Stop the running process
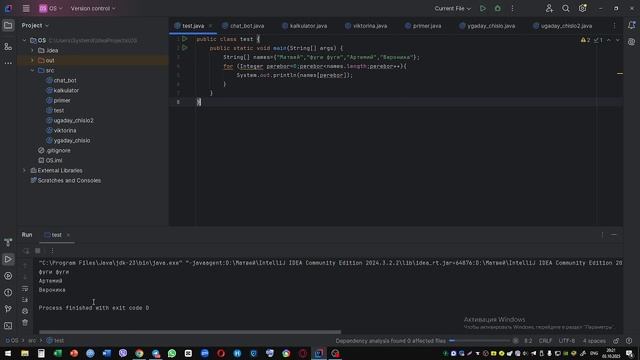This screenshot has width=640, height=360. click(x=38, y=251)
